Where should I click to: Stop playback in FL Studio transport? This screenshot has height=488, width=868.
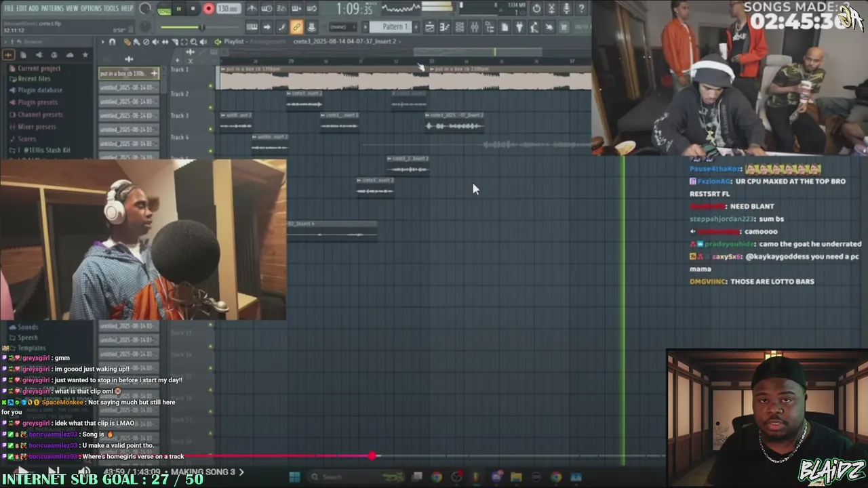pos(193,9)
